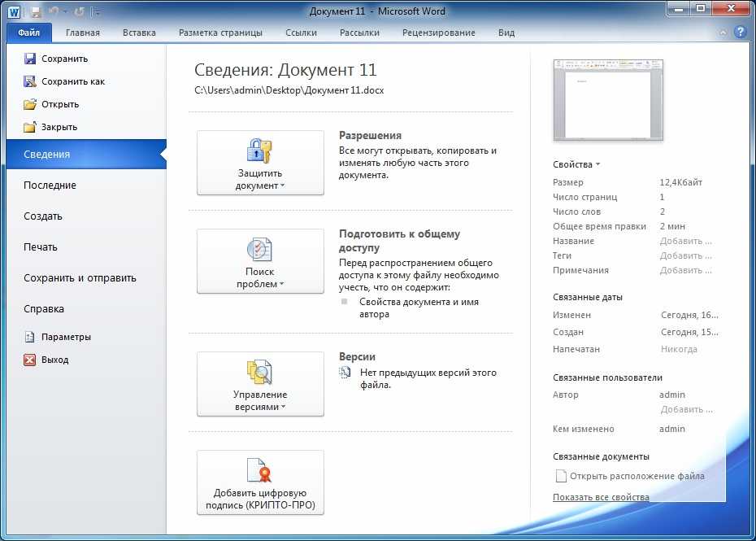Open the Свойства properties dropdown
The height and width of the screenshot is (541, 756).
[576, 164]
